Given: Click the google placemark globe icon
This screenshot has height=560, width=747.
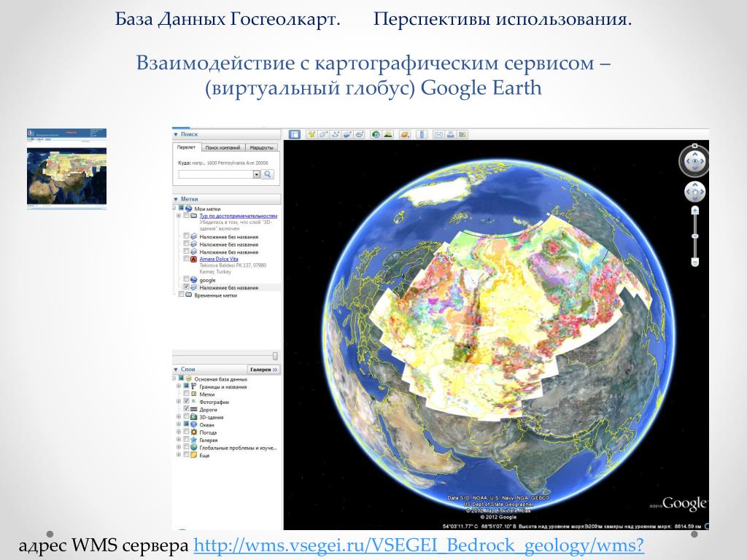Looking at the screenshot, I should (x=193, y=280).
